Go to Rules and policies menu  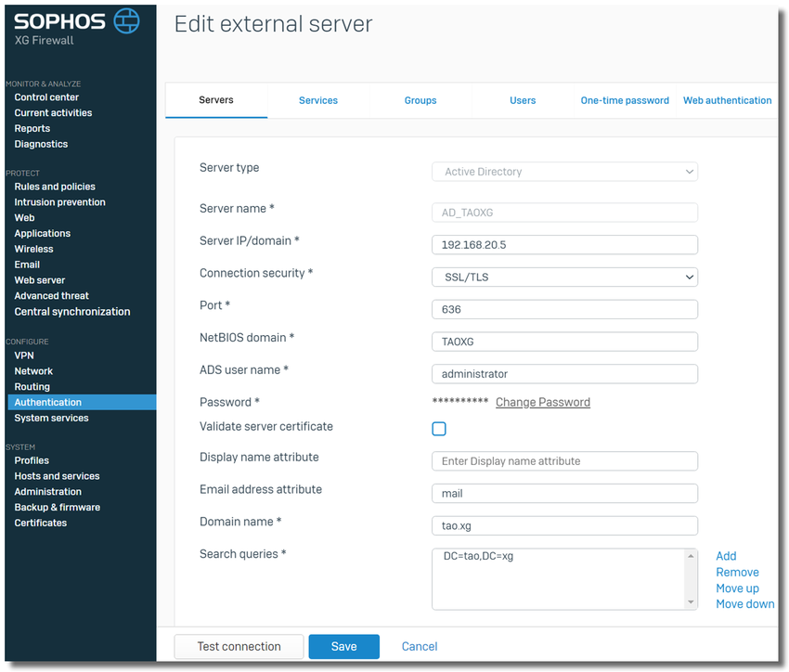55,187
